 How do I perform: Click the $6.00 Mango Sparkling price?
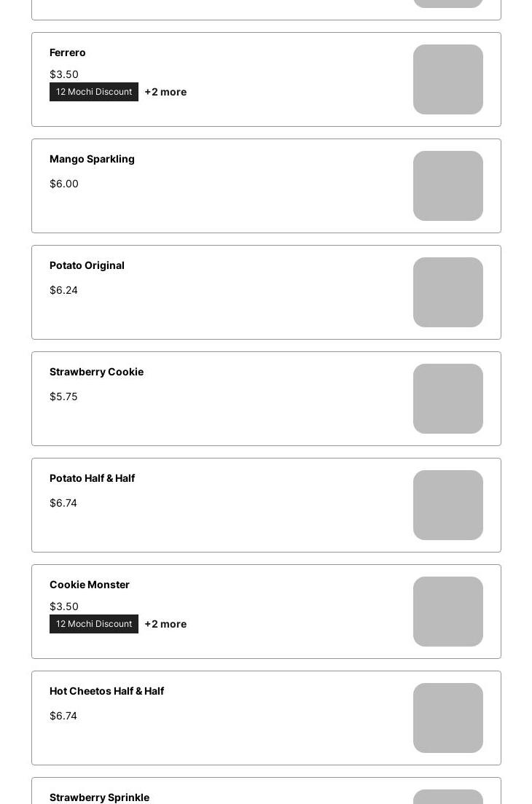(x=64, y=184)
